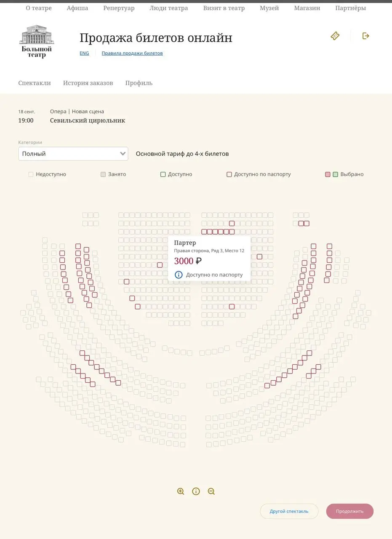
Task: Switch to История заказов tab
Action: (x=88, y=83)
